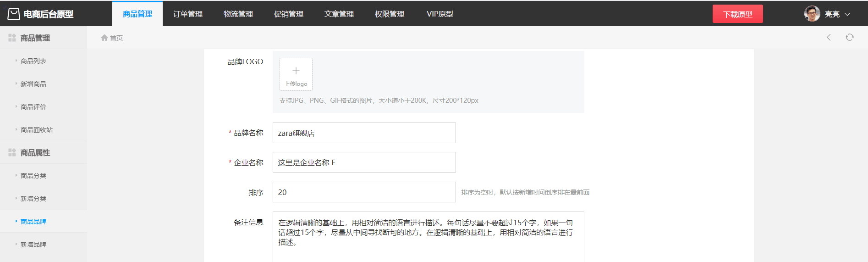
Task: Click the plus icon to upload logo
Action: [x=296, y=71]
